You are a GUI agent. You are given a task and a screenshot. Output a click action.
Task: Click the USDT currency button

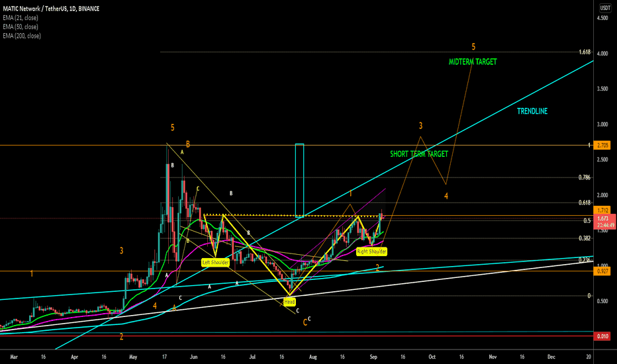point(605,8)
